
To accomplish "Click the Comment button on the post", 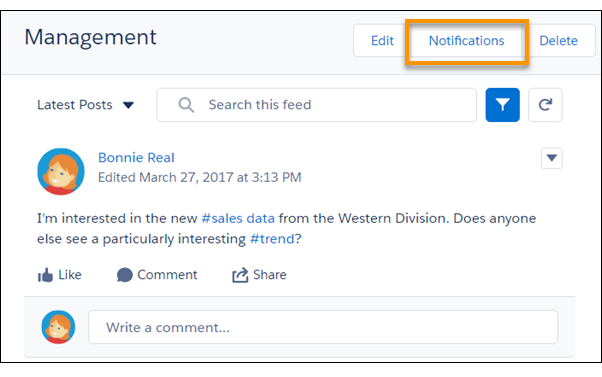I will 157,275.
